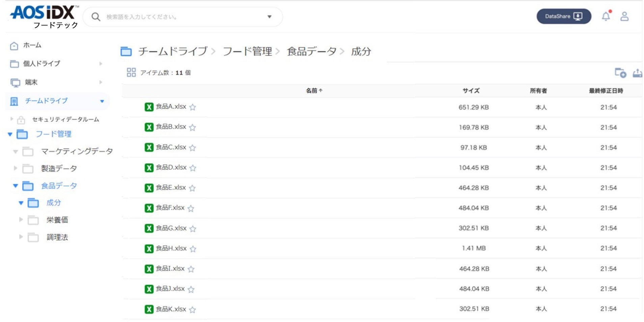Expand the 栄養価 folder
Screen dimensions: 644x322
click(21, 220)
